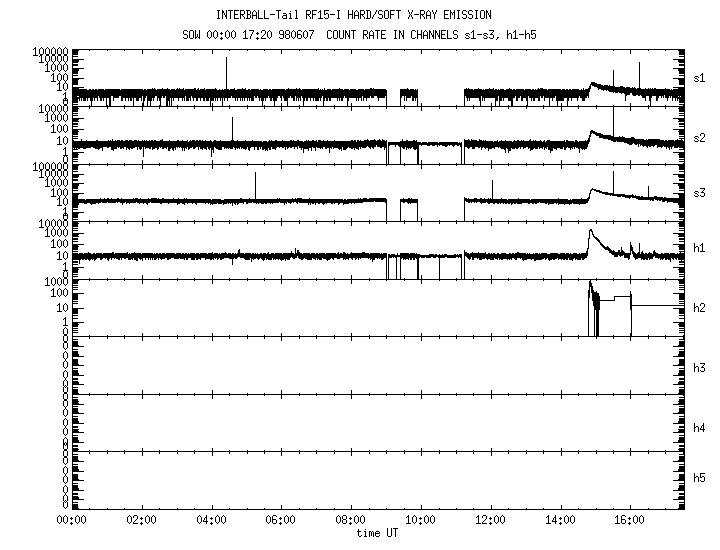720x550 pixels.
Task: Click the s1 data gap around 10:30
Action: coord(441,93)
